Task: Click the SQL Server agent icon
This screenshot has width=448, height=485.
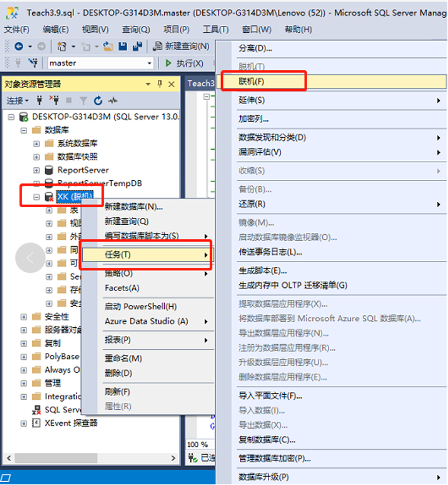Action: pos(37,410)
